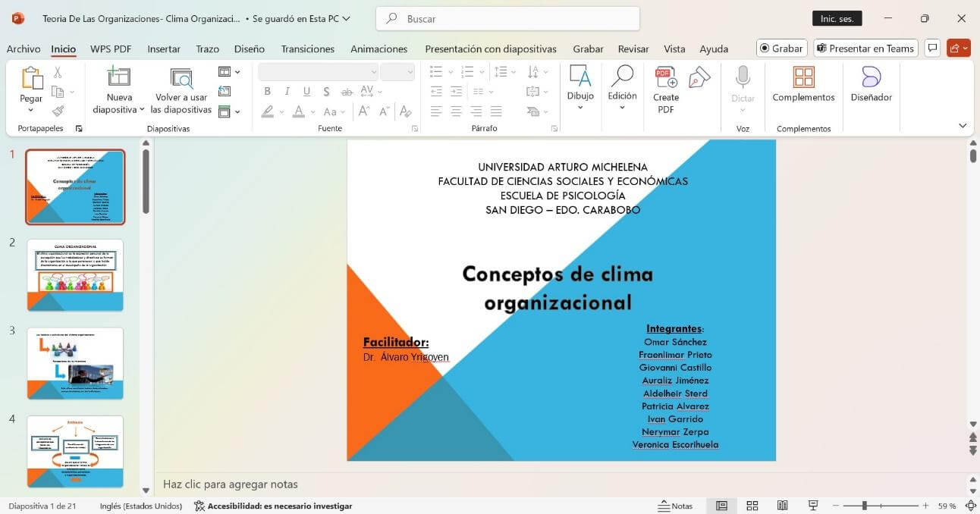The width and height of the screenshot is (980, 514).
Task: Collapse the ribbon chevron
Action: point(963,126)
